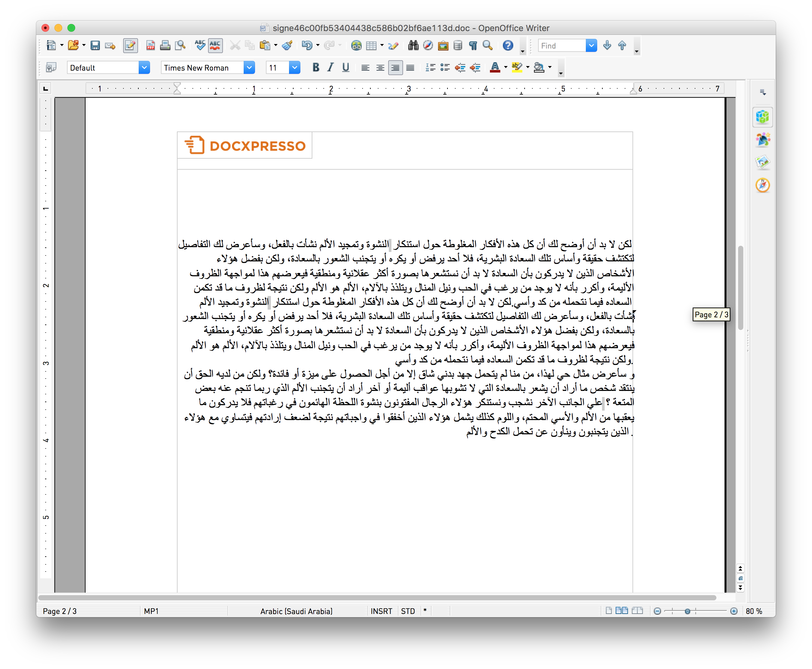Click the Zoom magnifier icon
The width and height of the screenshot is (812, 669).
[488, 45]
